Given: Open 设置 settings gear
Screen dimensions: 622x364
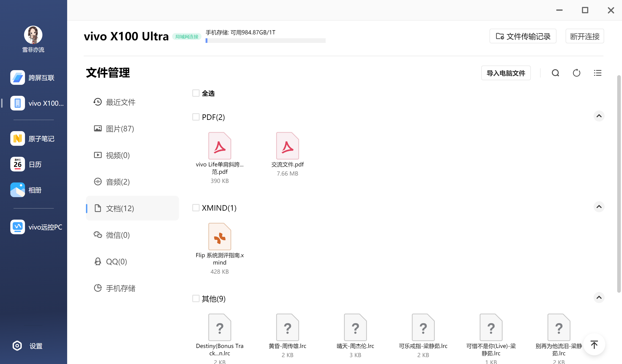Looking at the screenshot, I should point(17,346).
